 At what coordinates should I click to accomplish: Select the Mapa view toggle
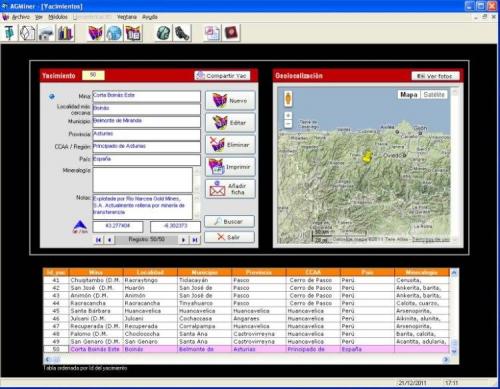(409, 95)
